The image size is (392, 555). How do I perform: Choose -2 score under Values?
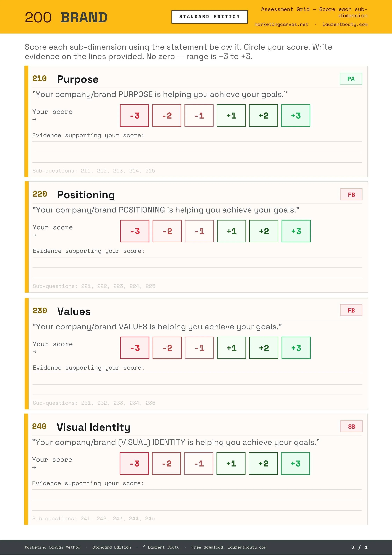[167, 348]
